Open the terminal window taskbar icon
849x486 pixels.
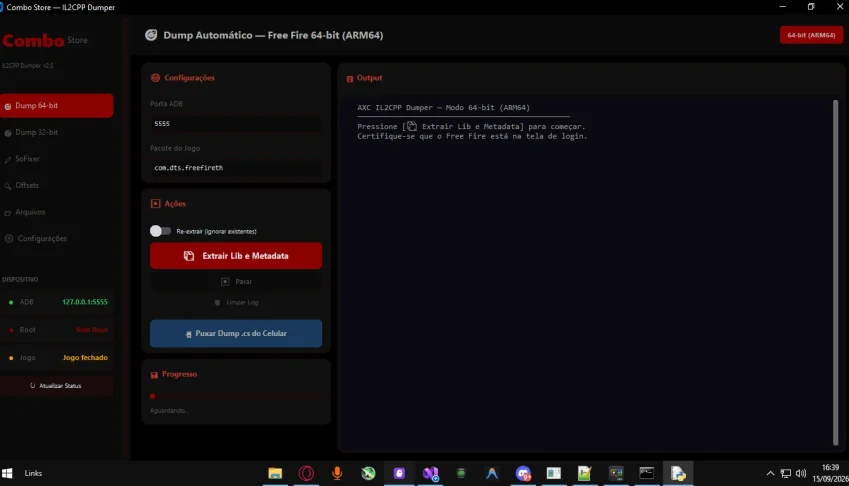[x=646, y=473]
